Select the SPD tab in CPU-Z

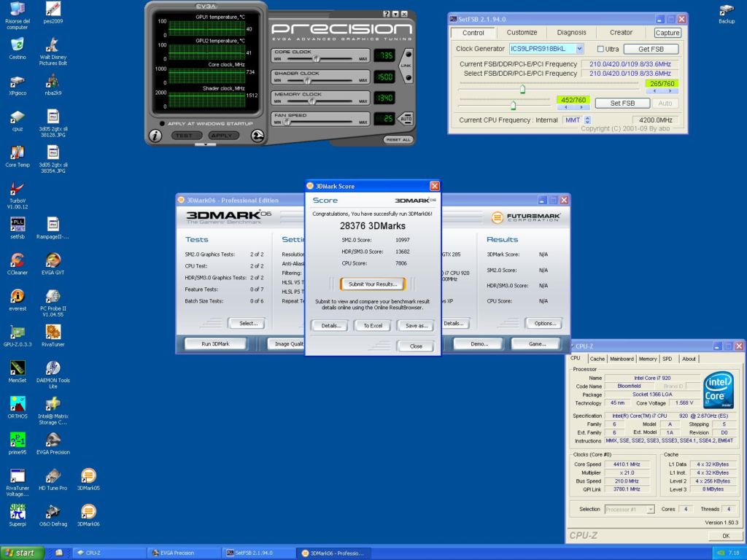[x=667, y=359]
